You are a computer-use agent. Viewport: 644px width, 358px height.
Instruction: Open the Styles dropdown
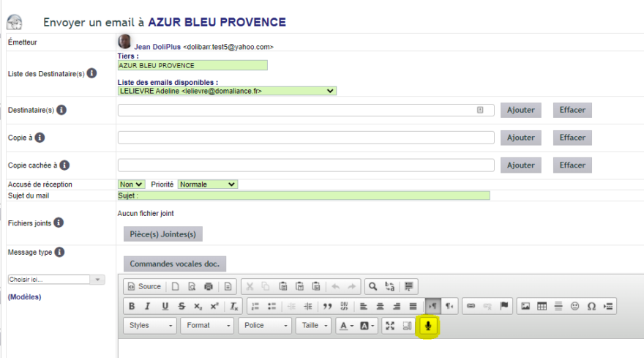click(x=150, y=326)
